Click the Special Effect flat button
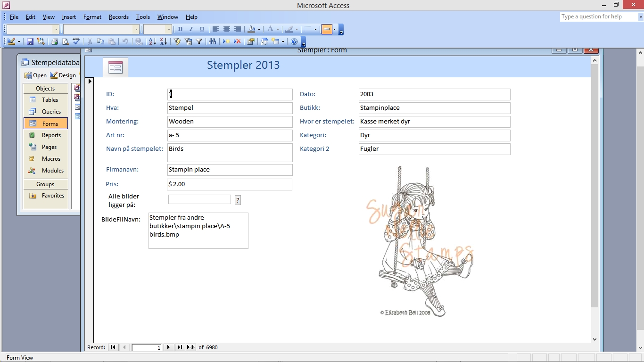 pos(327,29)
